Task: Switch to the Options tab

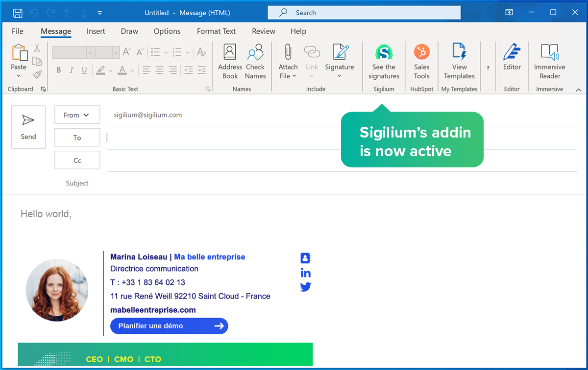Action: click(x=167, y=31)
